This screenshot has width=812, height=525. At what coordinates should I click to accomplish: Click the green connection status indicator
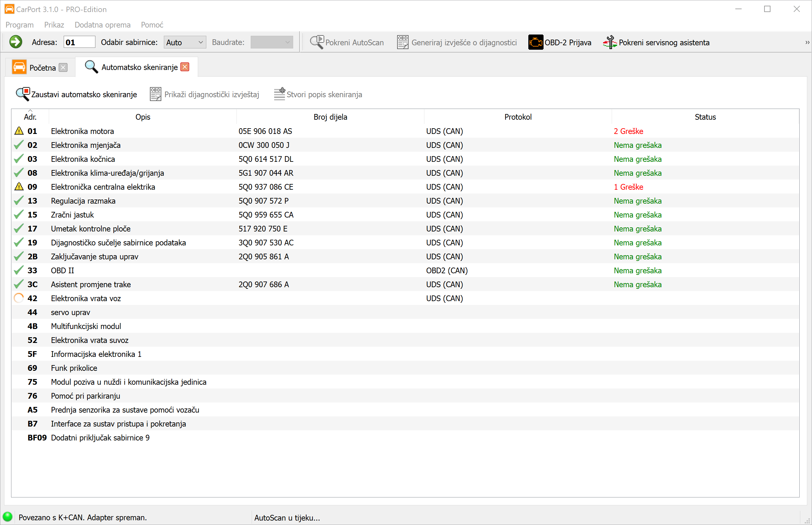(x=7, y=517)
